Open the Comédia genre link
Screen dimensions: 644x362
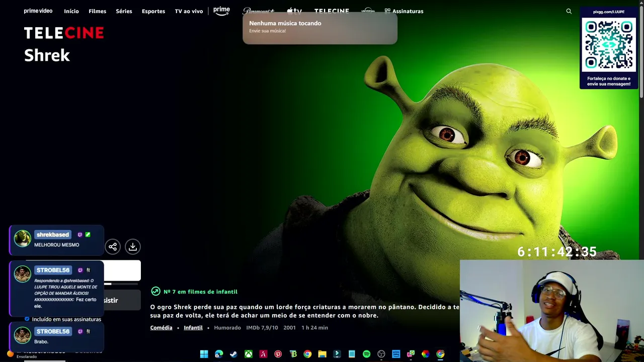[x=161, y=328]
